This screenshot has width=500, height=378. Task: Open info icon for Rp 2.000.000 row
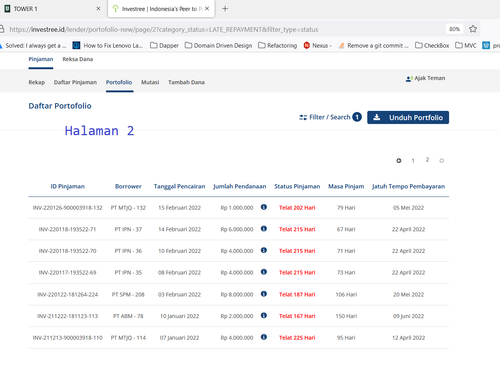264,315
